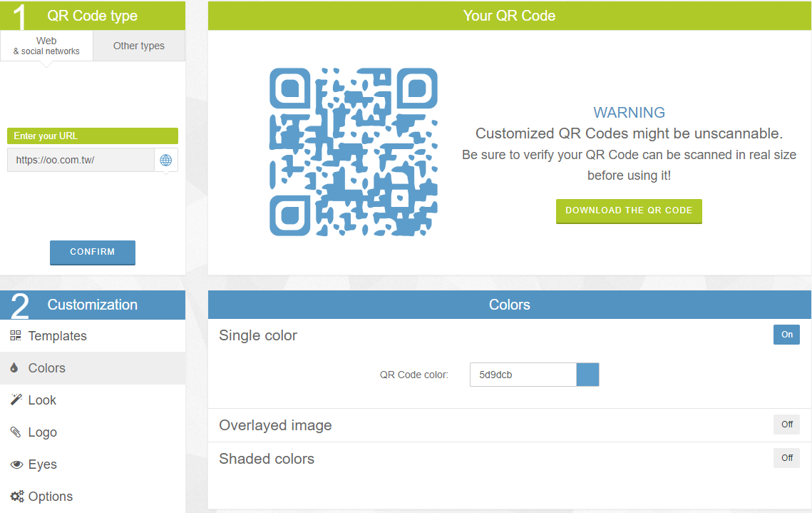
Task: Focus the QR Code color hex field
Action: [x=523, y=375]
